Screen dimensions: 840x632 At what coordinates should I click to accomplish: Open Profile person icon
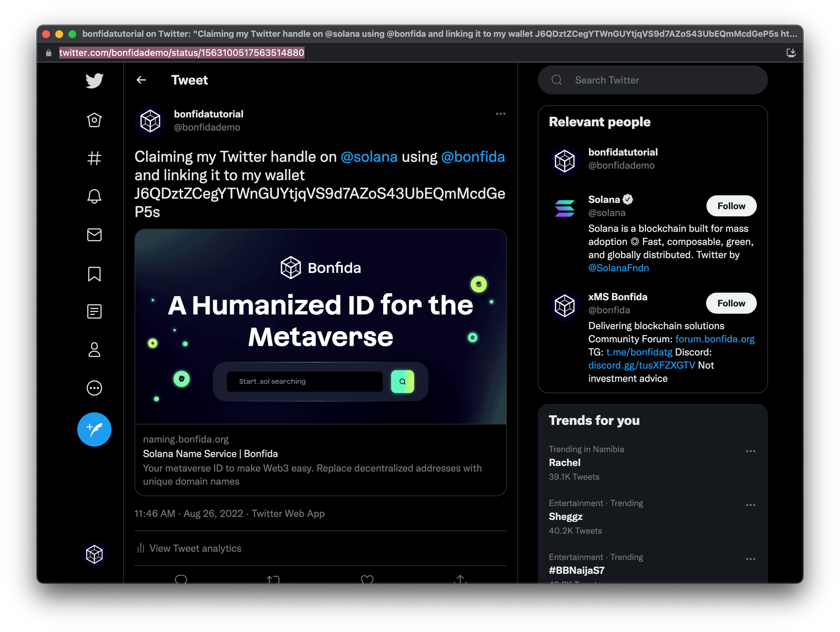[94, 350]
